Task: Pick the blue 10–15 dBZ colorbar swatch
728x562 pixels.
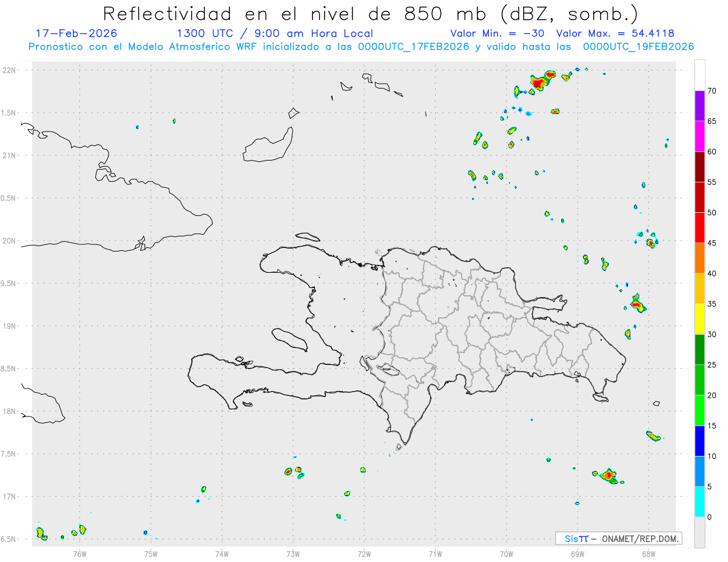Action: tap(699, 441)
